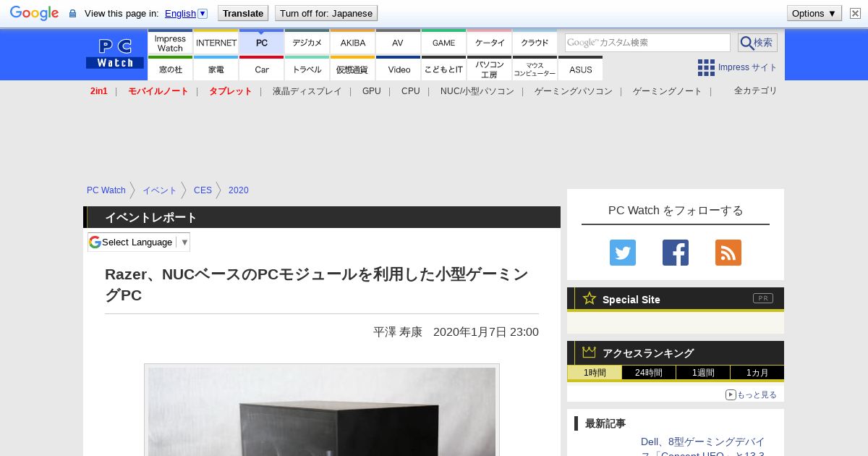
Task: Click the イベントレポート section header
Action: (x=322, y=217)
